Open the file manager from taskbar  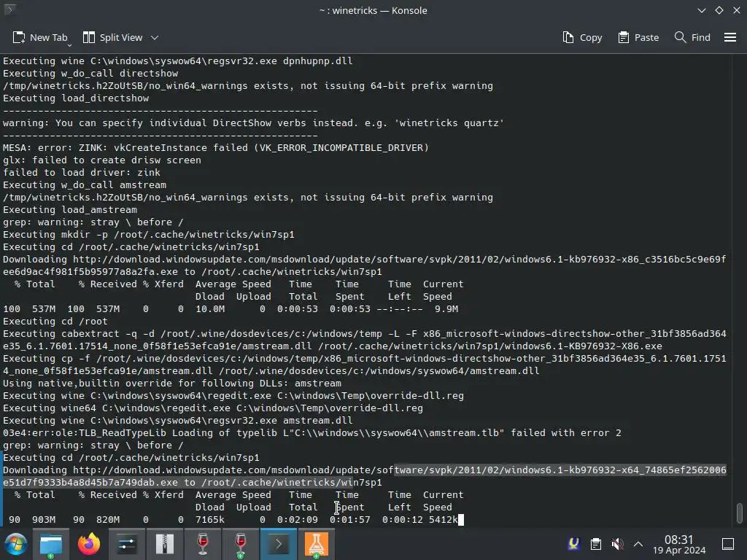tap(51, 544)
